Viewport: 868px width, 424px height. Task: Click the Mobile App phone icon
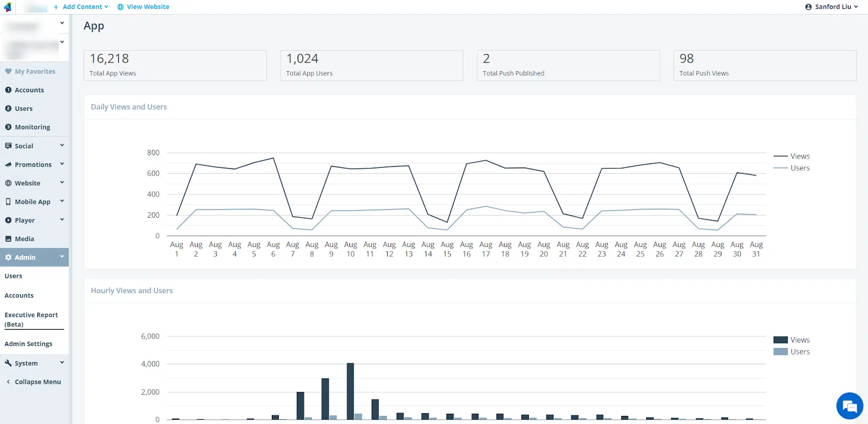8,202
